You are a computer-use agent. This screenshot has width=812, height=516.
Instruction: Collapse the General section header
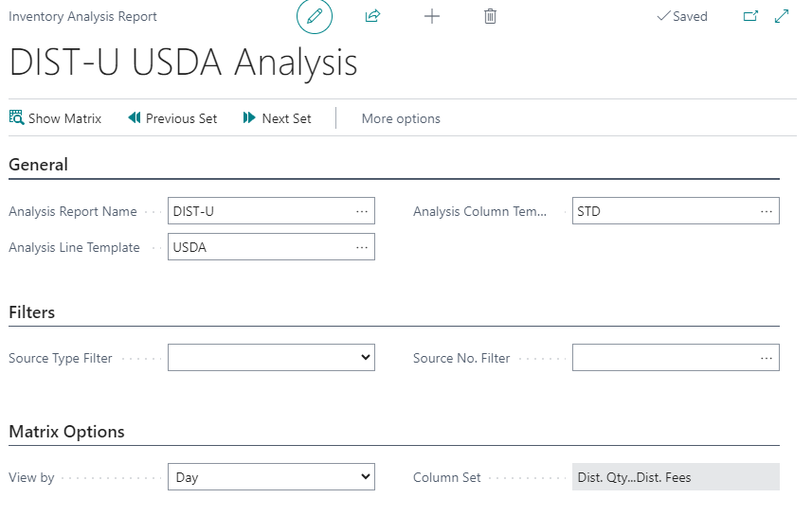point(39,165)
